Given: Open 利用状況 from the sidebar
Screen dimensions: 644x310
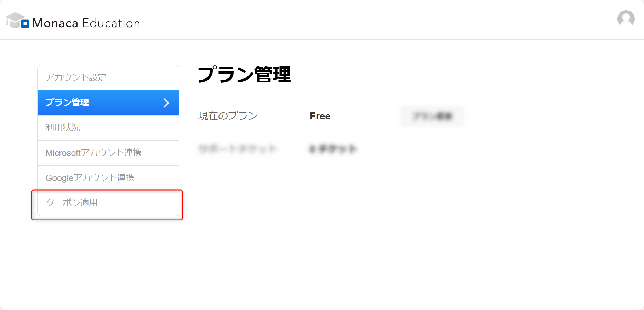Looking at the screenshot, I should 108,128.
